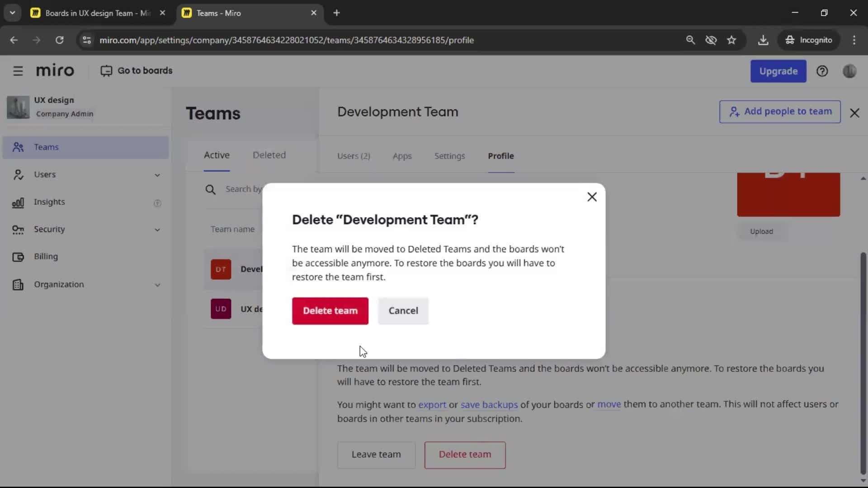Image resolution: width=868 pixels, height=488 pixels.
Task: Open the team Settings tab
Action: [x=449, y=156]
